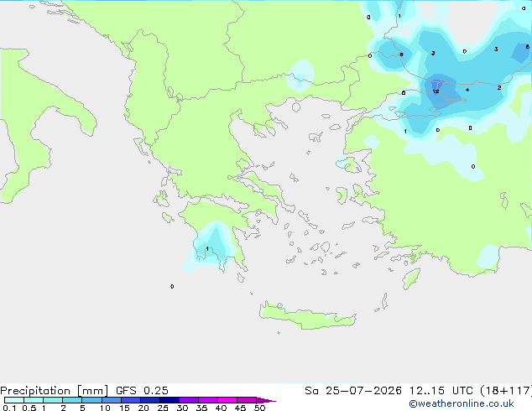Click the purple arrow above 50 mm
Image resolution: width=532 pixels, height=411 pixels.
click(266, 400)
